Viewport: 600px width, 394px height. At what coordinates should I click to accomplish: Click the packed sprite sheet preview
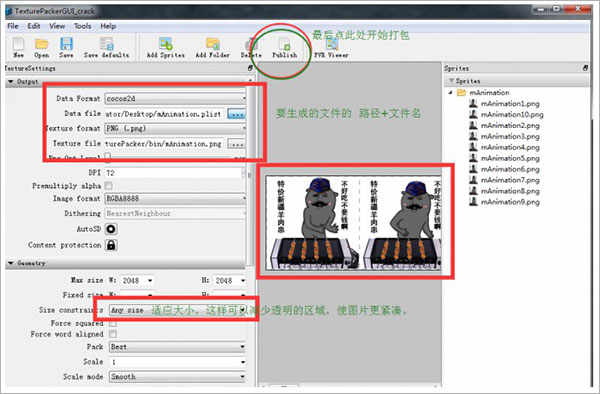(354, 223)
